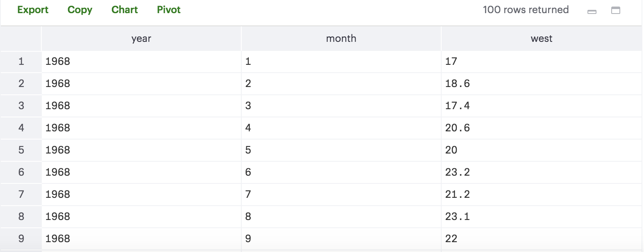Select row number 9
The width and height of the screenshot is (644, 252).
click(21, 239)
